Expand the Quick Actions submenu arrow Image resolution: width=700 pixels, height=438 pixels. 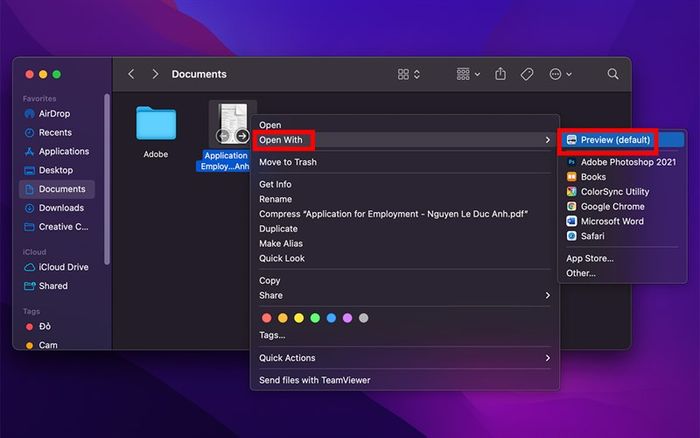point(548,358)
